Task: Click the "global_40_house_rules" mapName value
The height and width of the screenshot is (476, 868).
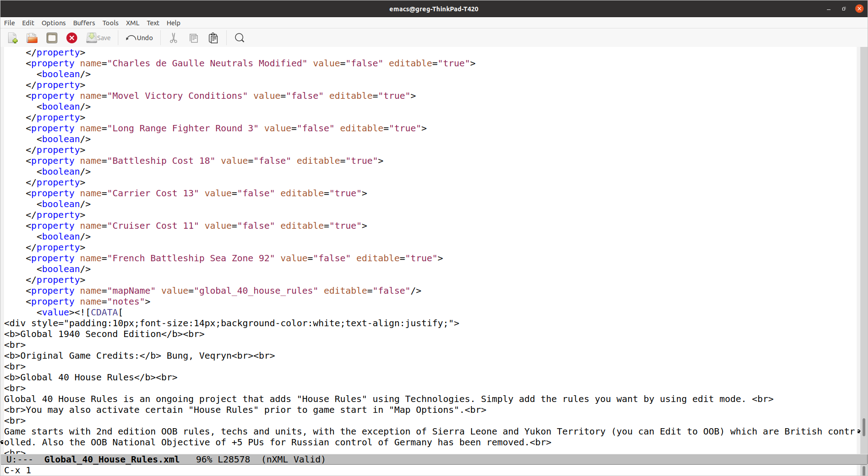Action: click(256, 291)
